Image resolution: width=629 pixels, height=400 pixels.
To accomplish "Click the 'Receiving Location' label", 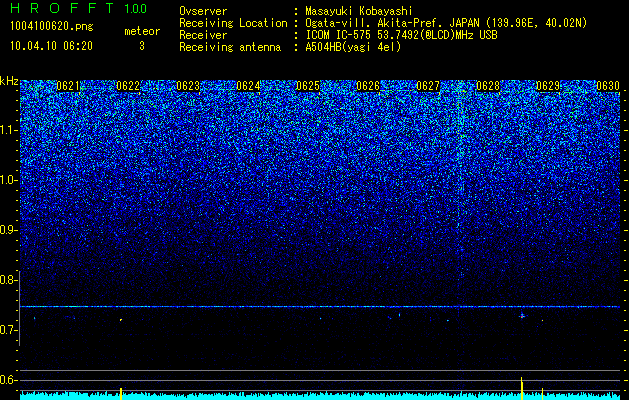I will [x=233, y=24].
